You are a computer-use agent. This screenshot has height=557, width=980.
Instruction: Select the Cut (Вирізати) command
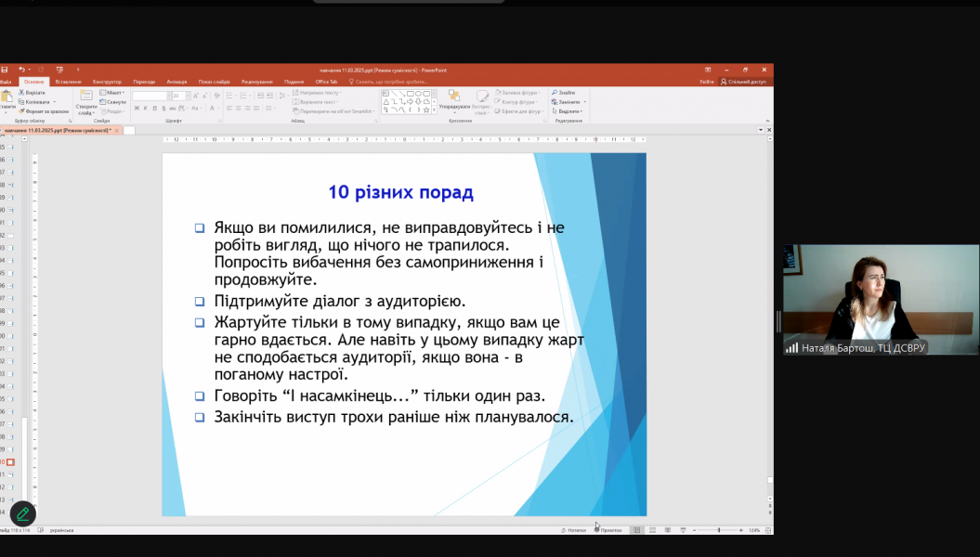click(33, 93)
